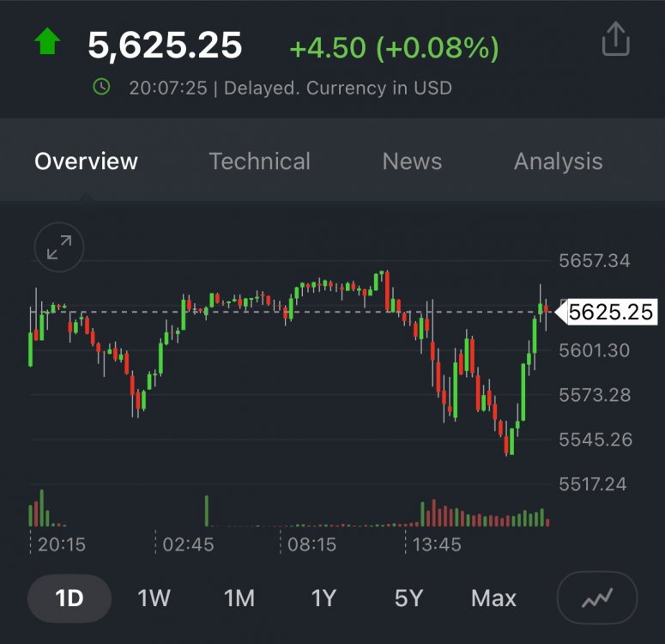Show the Max time range
The width and height of the screenshot is (665, 644).
(x=493, y=598)
